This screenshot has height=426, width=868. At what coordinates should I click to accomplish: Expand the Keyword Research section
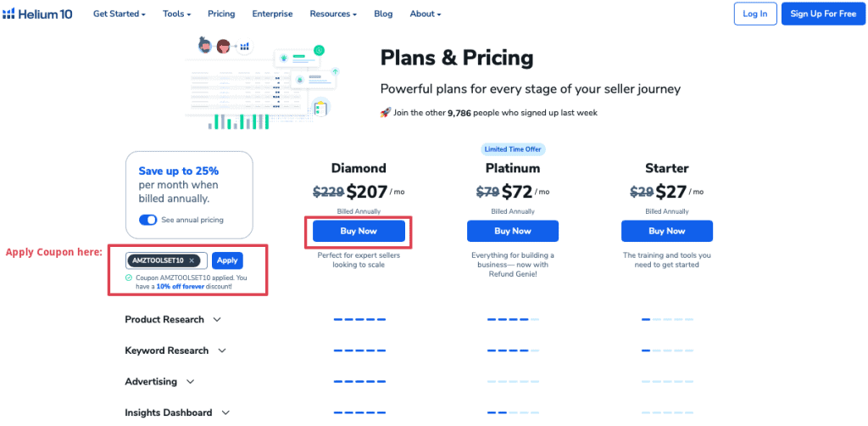tap(222, 350)
